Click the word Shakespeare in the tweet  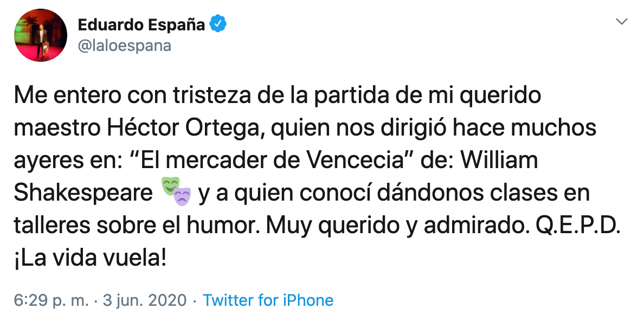[x=83, y=194]
